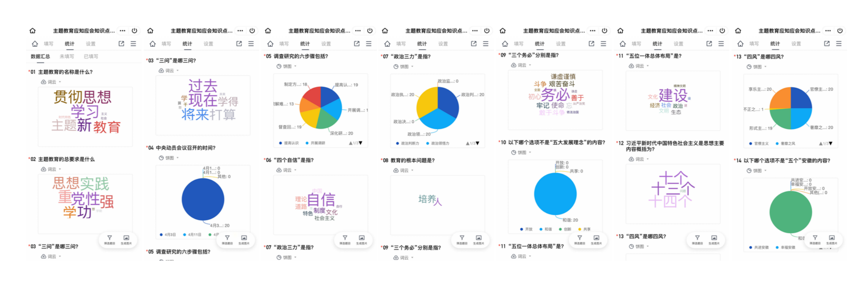Image resolution: width=868 pixels, height=281 pixels.
Task: Click 筛选题目 button in the question-06 panel
Action: pyautogui.click(x=345, y=240)
